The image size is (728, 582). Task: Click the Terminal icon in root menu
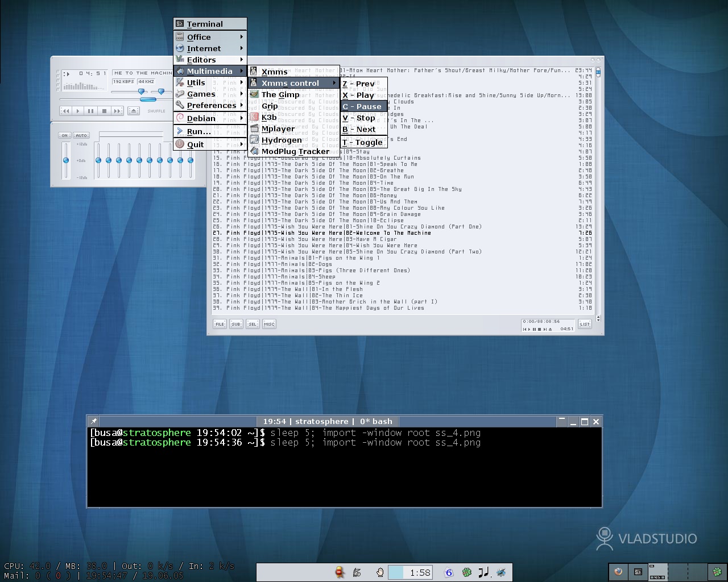click(x=180, y=24)
